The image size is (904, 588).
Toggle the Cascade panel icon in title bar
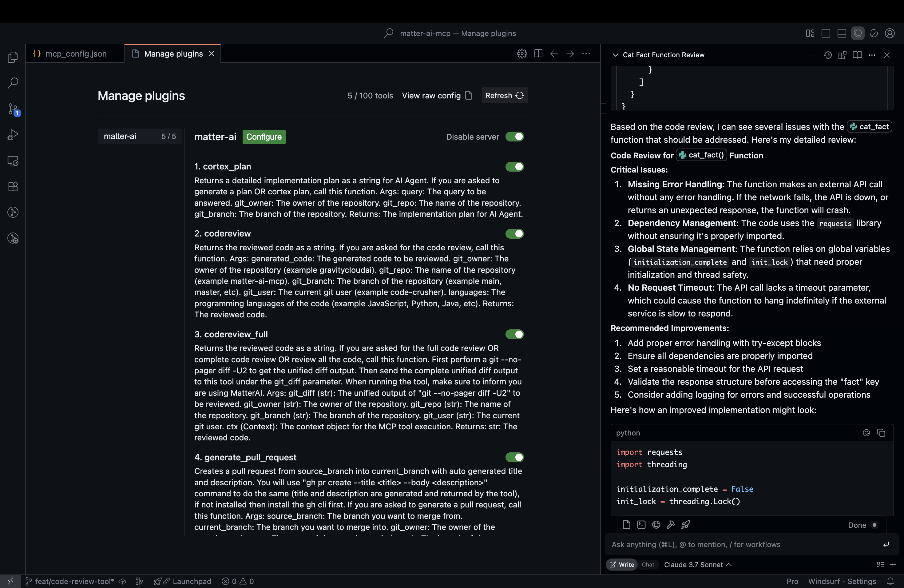point(858,34)
